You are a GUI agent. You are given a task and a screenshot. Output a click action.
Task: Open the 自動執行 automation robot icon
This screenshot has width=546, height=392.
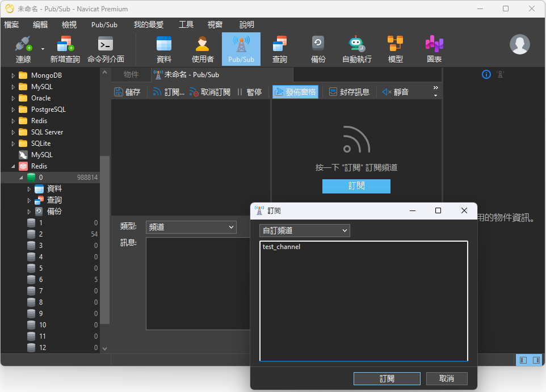tap(357, 49)
